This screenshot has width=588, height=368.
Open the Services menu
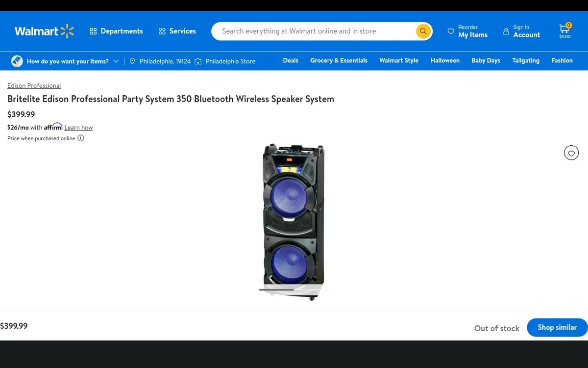[177, 31]
